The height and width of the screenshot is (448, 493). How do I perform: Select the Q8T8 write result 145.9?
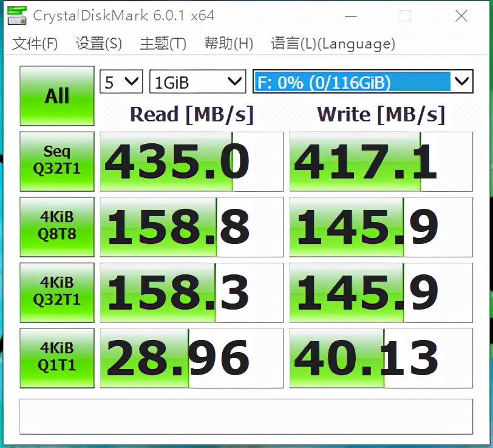pyautogui.click(x=381, y=227)
